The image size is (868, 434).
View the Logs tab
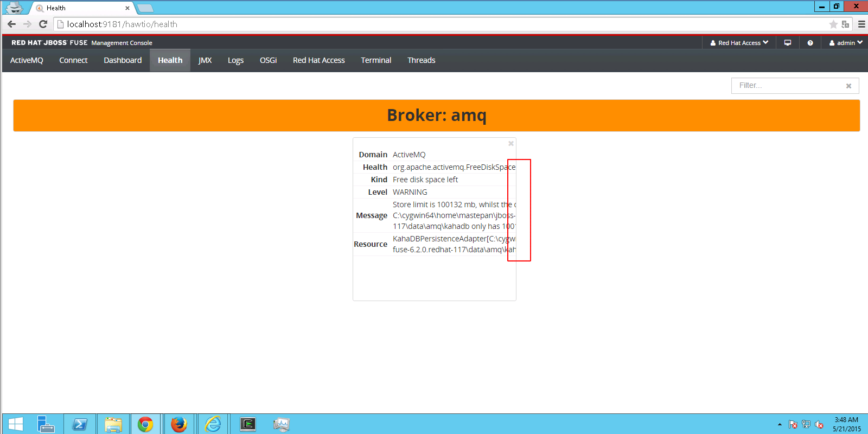pyautogui.click(x=235, y=60)
